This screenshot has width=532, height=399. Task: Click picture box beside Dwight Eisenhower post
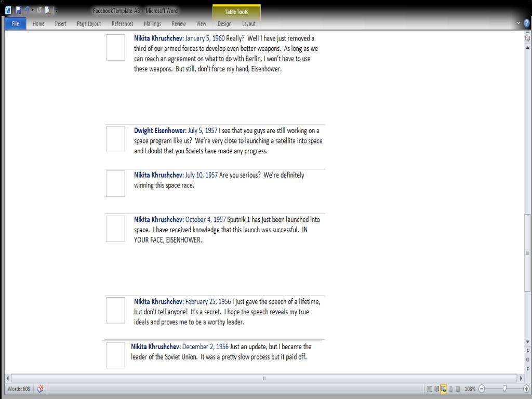[115, 139]
